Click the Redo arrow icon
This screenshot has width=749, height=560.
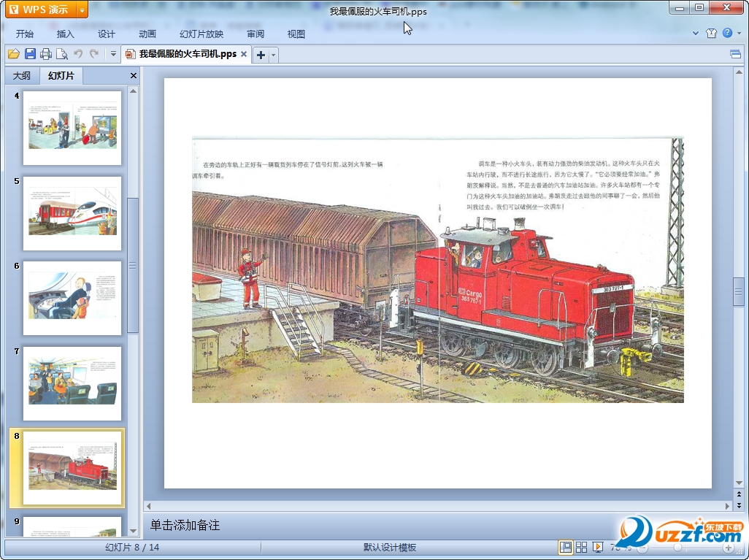[x=94, y=54]
